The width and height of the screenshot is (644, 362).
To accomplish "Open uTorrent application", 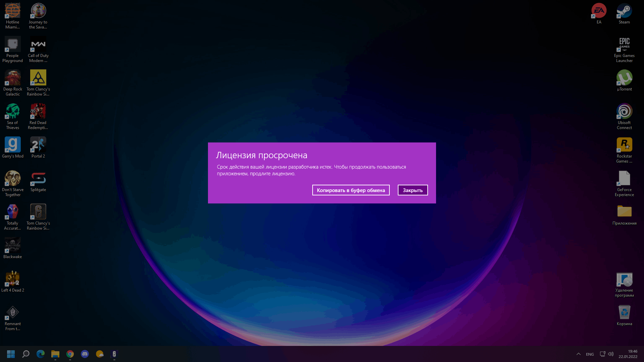I will coord(624,78).
